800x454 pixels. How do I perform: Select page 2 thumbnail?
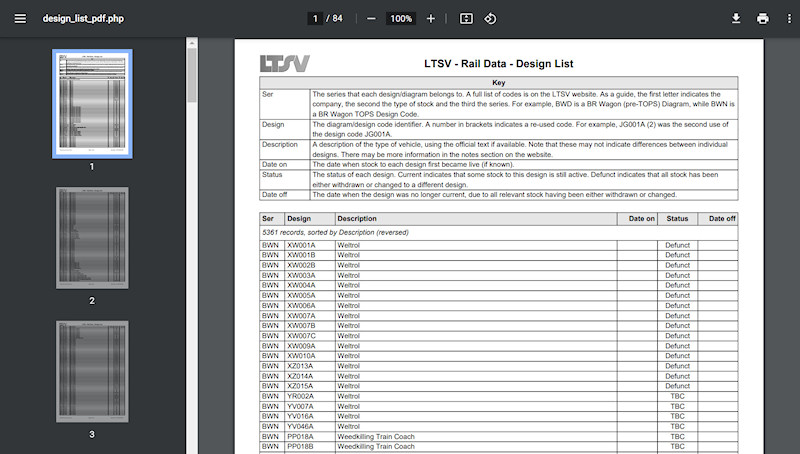pyautogui.click(x=92, y=237)
